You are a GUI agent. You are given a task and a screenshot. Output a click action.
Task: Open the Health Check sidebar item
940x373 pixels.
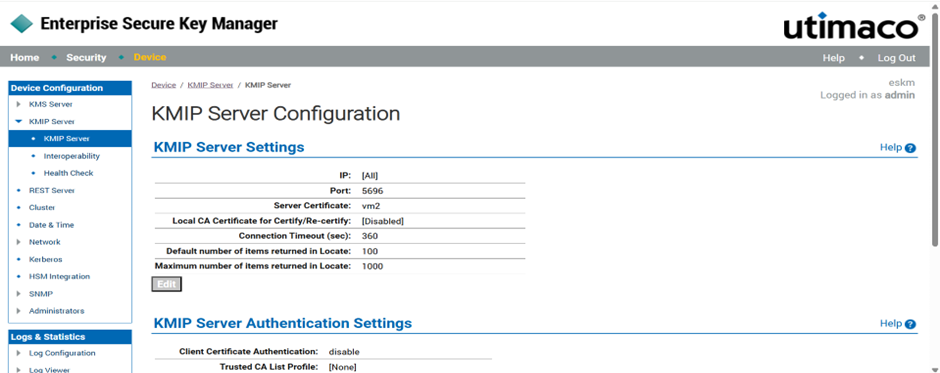[x=68, y=173]
